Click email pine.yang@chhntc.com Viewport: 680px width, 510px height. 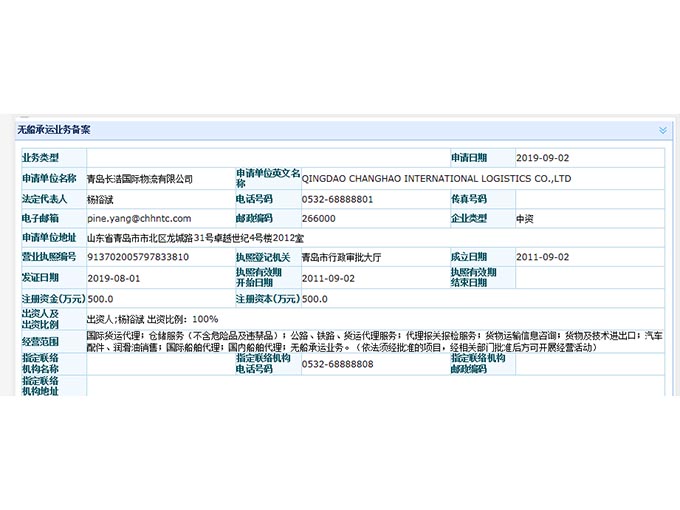click(x=139, y=219)
